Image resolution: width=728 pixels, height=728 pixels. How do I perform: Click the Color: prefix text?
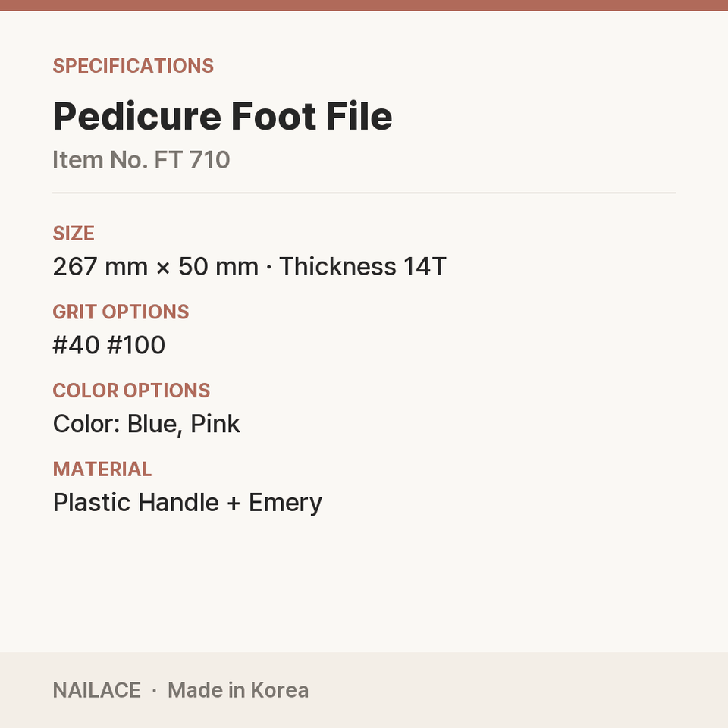pos(86,424)
